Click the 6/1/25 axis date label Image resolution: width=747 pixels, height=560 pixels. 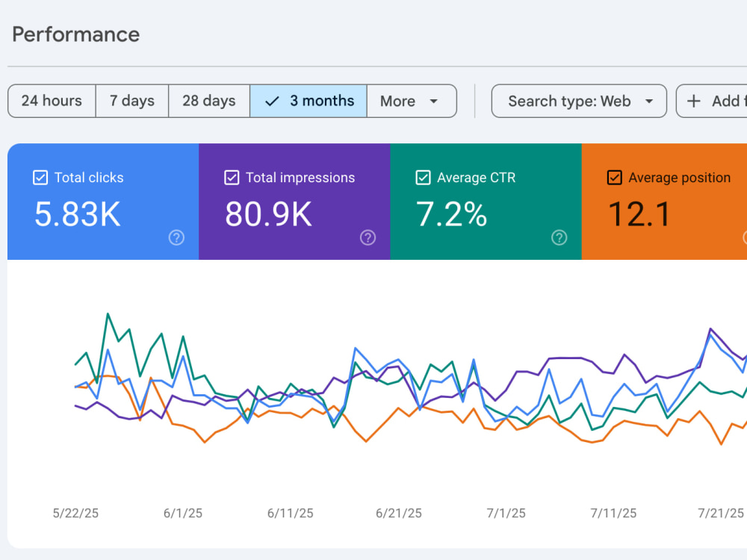183,514
